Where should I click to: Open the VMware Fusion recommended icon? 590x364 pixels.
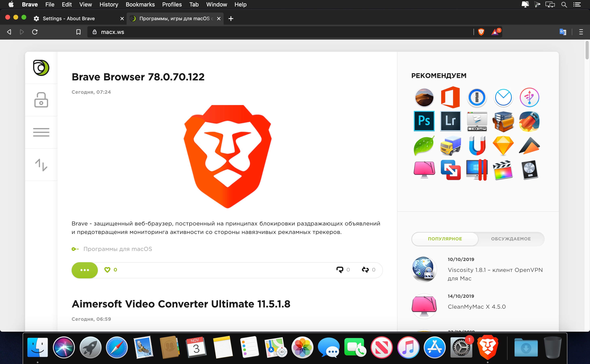pyautogui.click(x=450, y=170)
